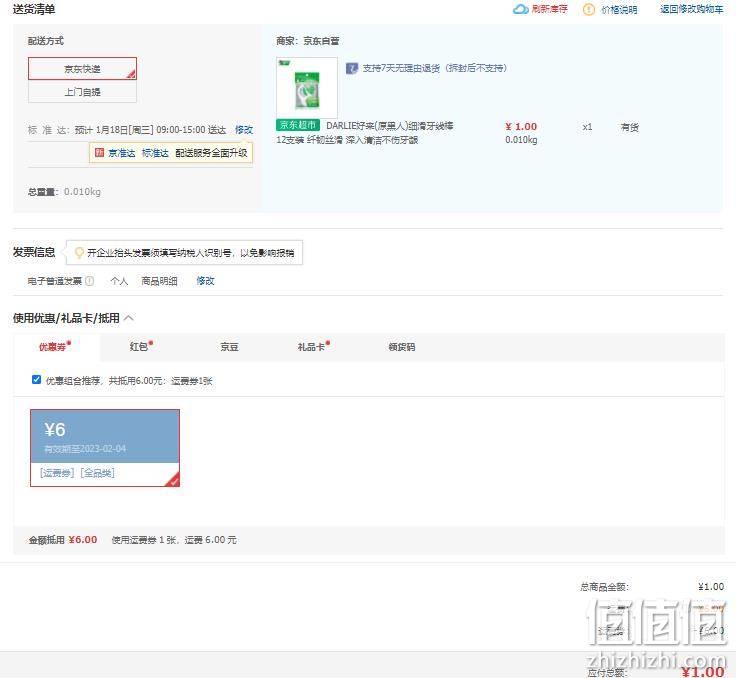Screen dimensions: 736x678
Task: Click the red calendar icon in delivery notice
Action: tap(99, 152)
